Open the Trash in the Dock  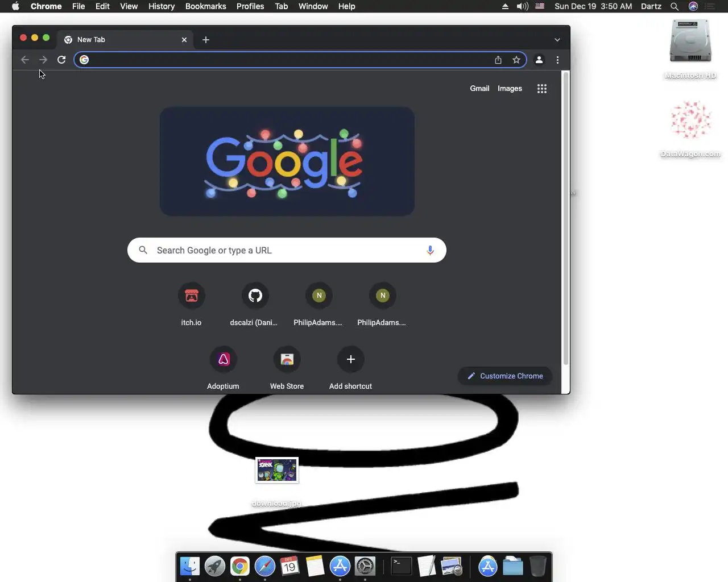[x=537, y=566]
